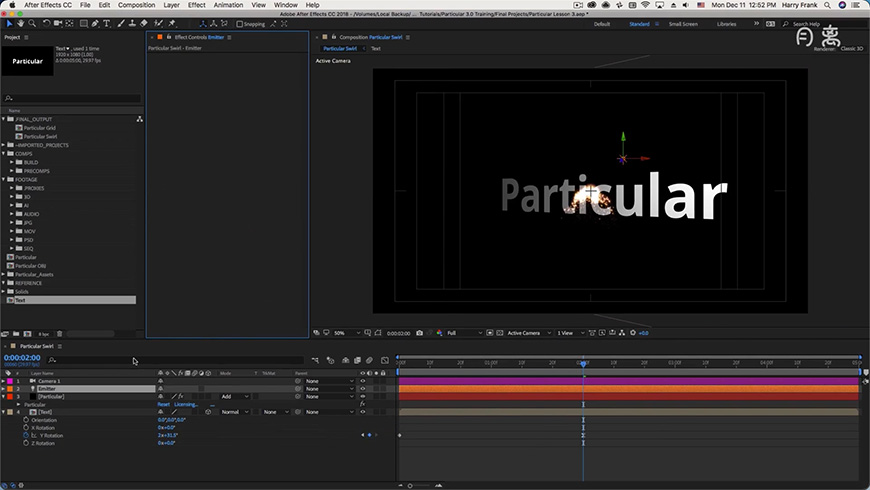Expand the Camera 1 layer properties
Screen dimensions: 870x490
pos(4,381)
